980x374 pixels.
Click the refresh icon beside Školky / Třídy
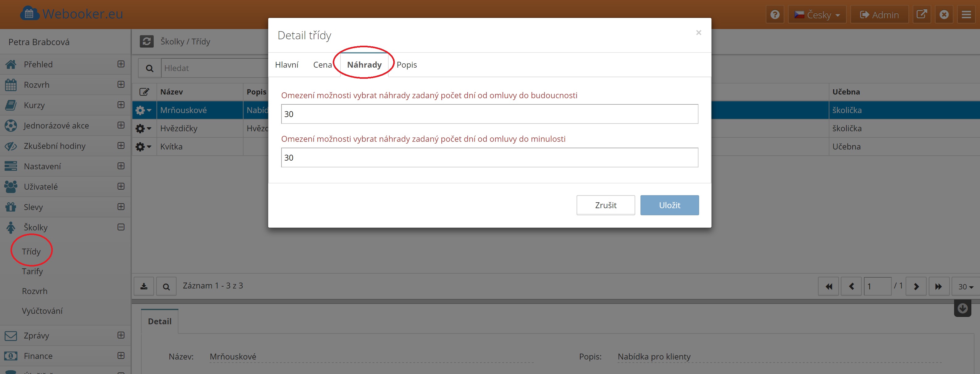pyautogui.click(x=147, y=41)
